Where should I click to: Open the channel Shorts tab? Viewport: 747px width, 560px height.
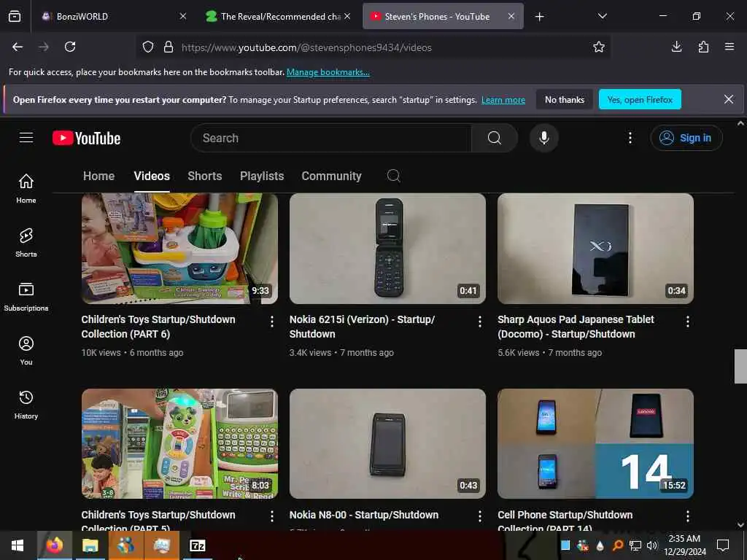click(205, 176)
